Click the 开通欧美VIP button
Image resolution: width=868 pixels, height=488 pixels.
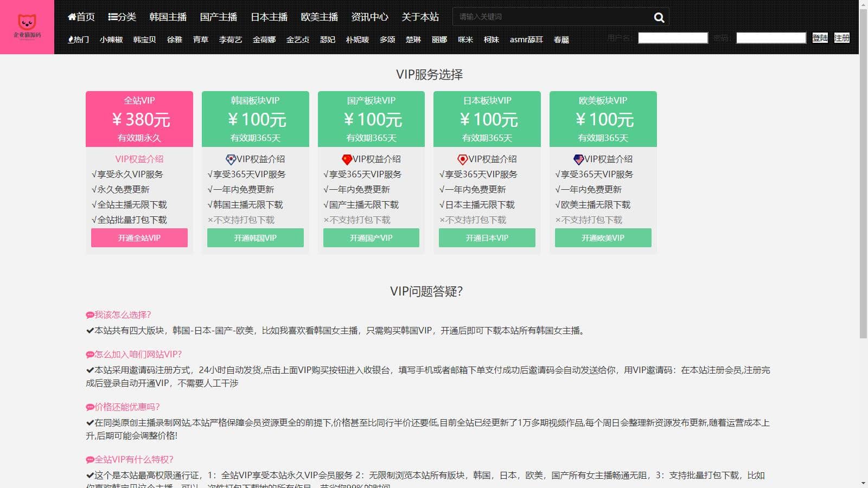(603, 238)
